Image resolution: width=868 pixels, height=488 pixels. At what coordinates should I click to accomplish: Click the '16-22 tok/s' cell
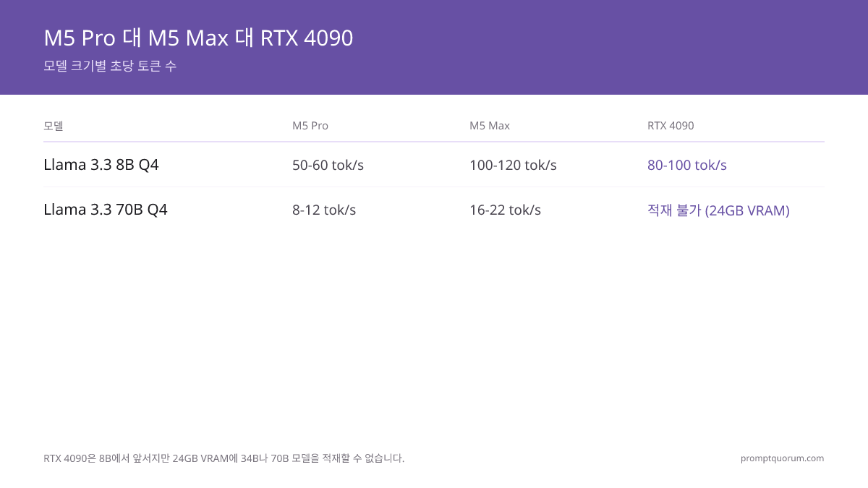pos(505,210)
